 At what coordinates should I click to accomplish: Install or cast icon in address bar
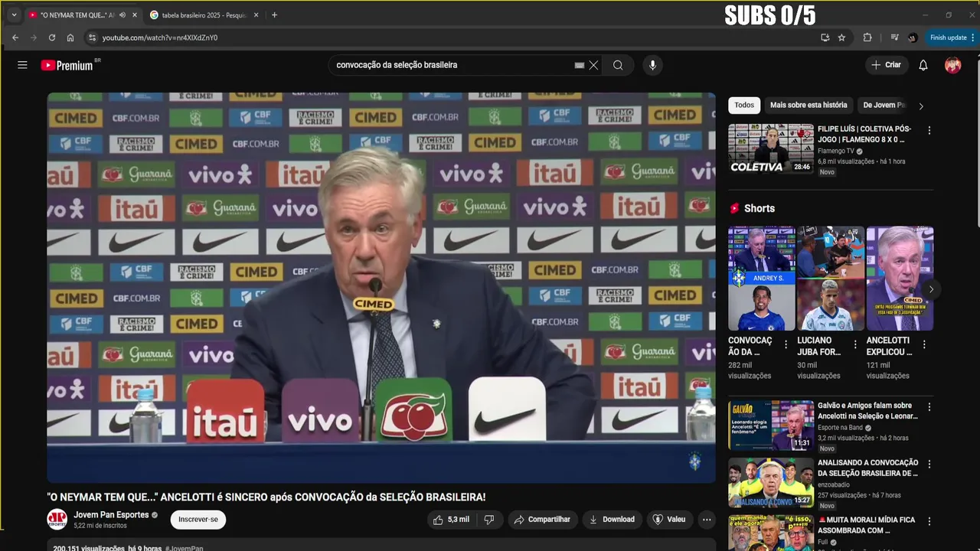click(x=825, y=37)
